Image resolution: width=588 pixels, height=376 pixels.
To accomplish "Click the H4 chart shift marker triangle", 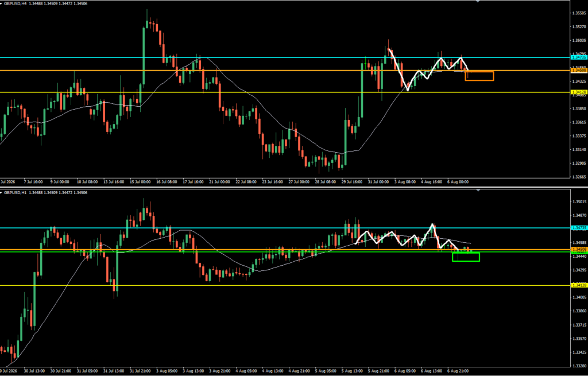I will coord(478,2).
